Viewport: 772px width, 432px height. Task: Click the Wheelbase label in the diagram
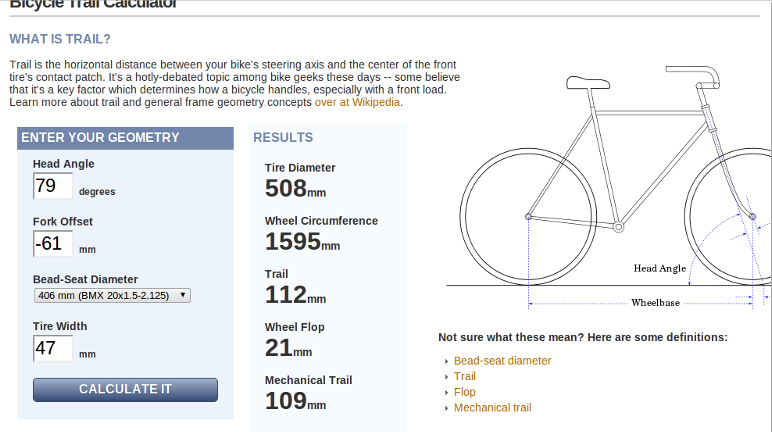[x=656, y=302]
